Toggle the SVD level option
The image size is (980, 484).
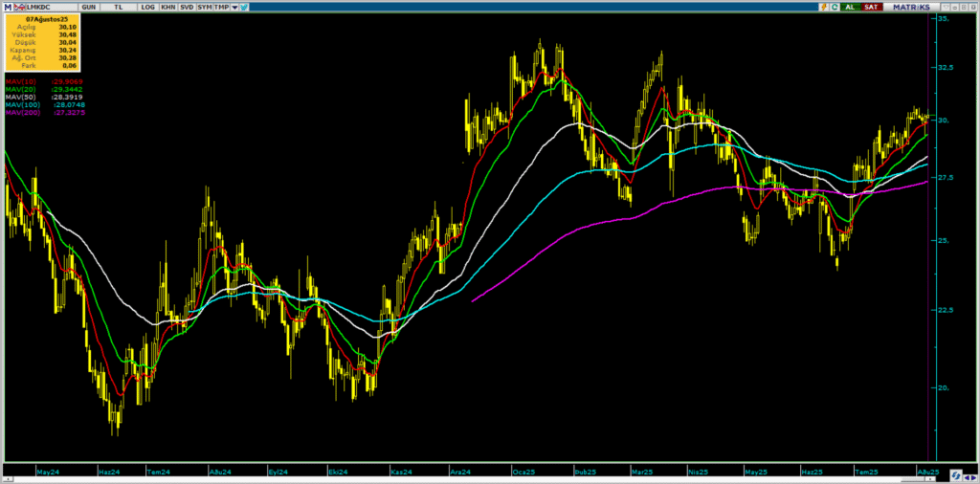(187, 7)
